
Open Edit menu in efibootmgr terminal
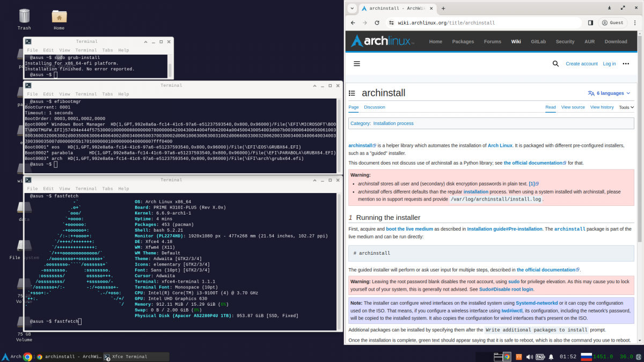(x=49, y=94)
